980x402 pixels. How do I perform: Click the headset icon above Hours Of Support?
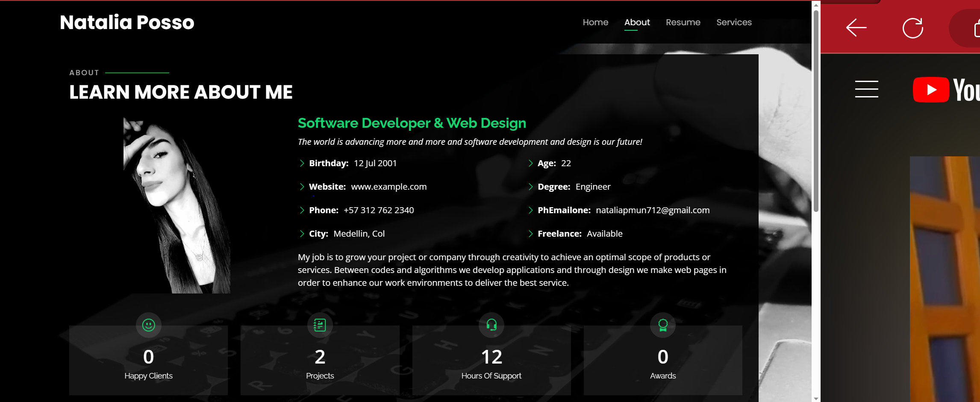[x=491, y=325]
